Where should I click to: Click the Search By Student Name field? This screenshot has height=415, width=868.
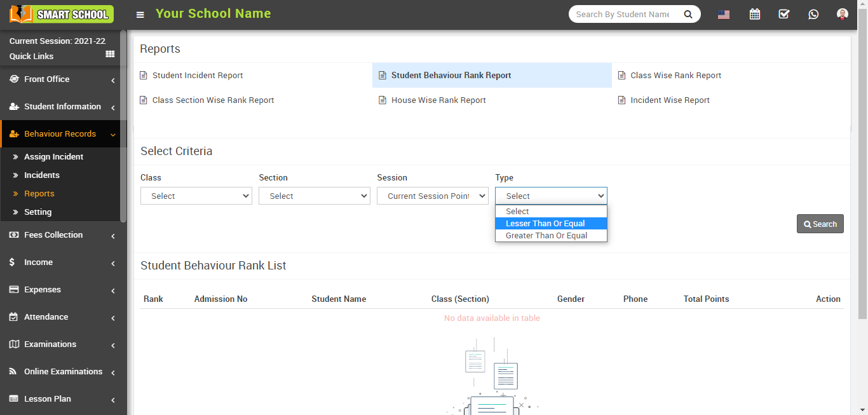[623, 14]
